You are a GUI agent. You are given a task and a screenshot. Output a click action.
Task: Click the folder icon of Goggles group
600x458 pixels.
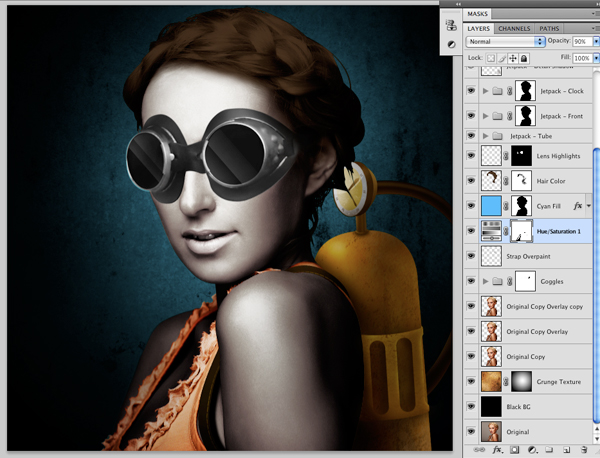pyautogui.click(x=497, y=281)
